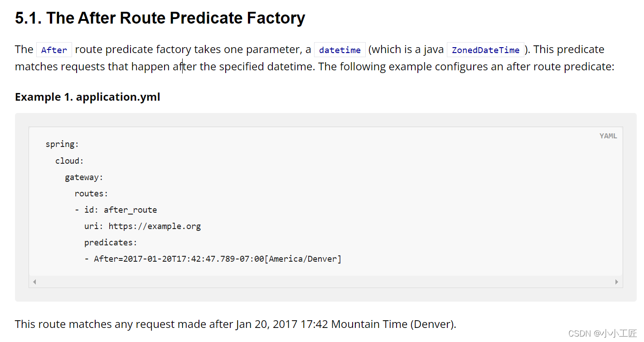Click the "After" inline code tag

[x=54, y=50]
